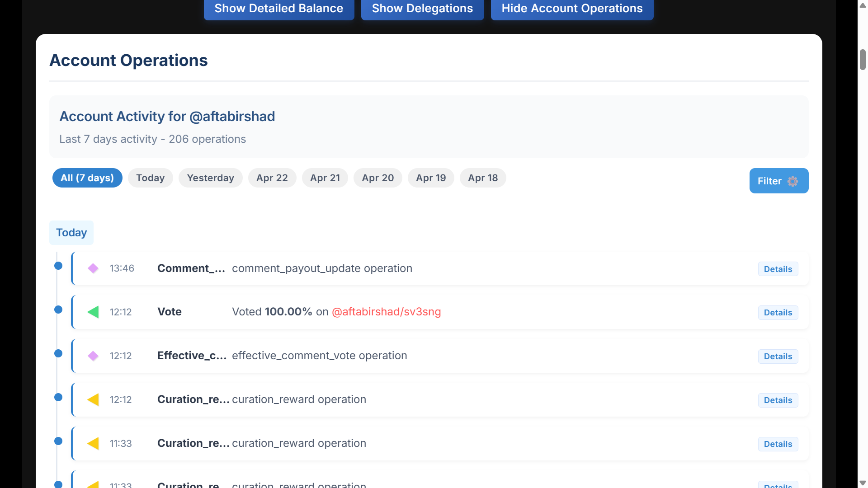Switch to the Yesterday tab

(210, 178)
